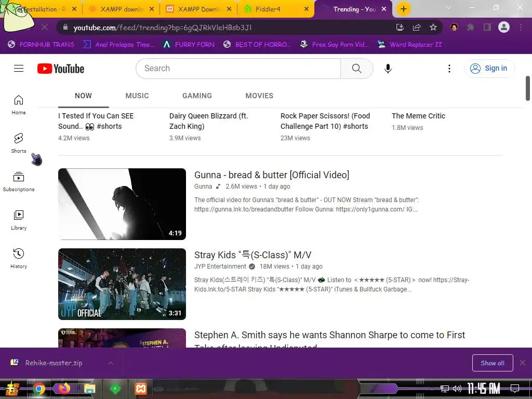Toggle the browser side panel icon

tap(487, 27)
